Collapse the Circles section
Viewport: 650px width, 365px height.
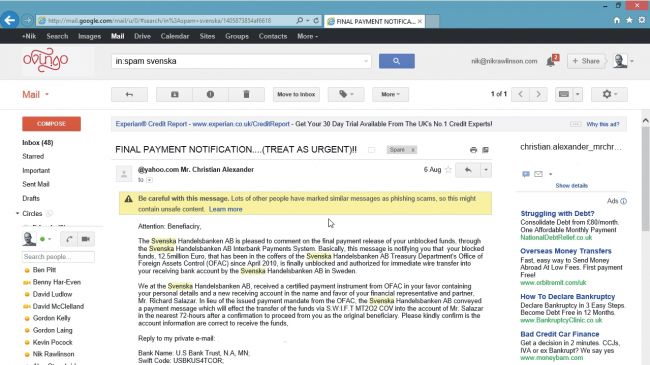tap(17, 214)
